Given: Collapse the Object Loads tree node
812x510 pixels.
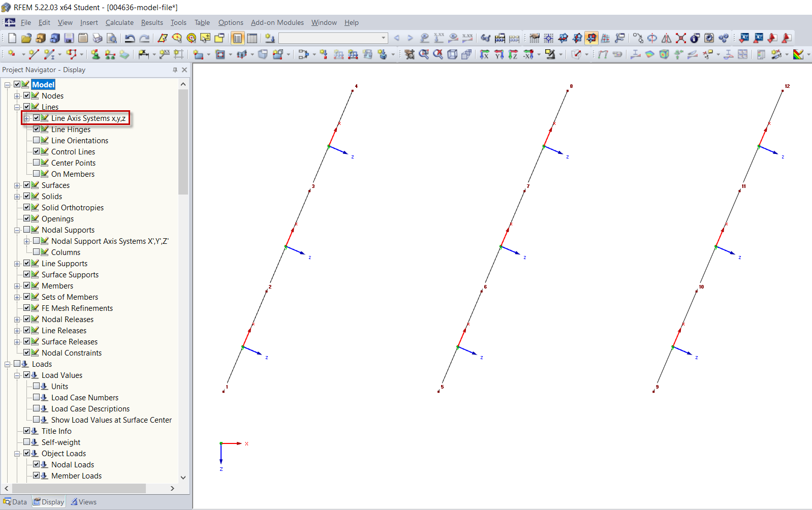Looking at the screenshot, I should pyautogui.click(x=17, y=454).
